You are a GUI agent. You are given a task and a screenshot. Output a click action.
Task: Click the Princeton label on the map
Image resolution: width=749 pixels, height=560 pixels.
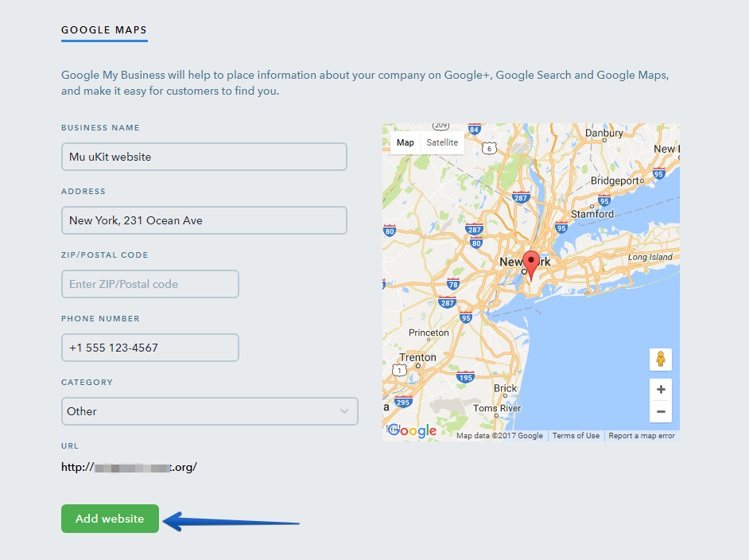point(429,332)
